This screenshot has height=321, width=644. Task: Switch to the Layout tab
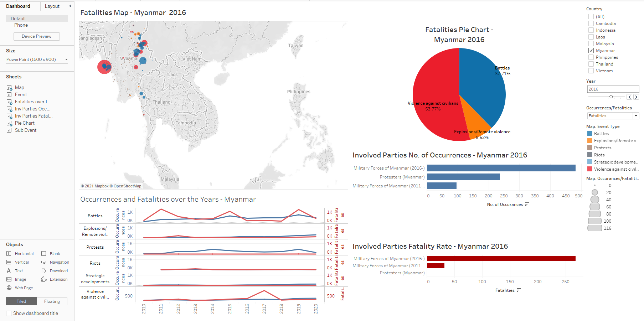click(52, 6)
